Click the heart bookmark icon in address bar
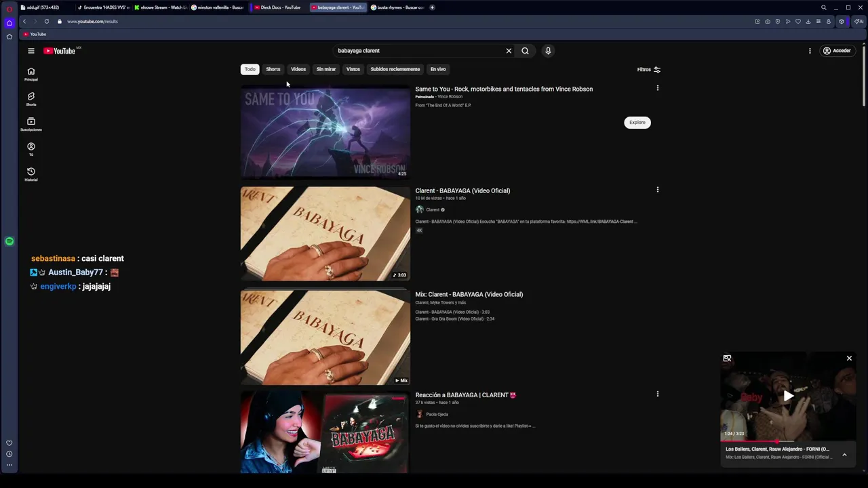This screenshot has height=488, width=868. point(797,21)
